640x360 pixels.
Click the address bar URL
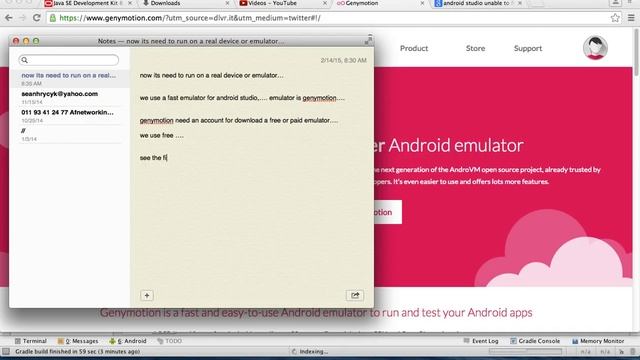point(190,18)
